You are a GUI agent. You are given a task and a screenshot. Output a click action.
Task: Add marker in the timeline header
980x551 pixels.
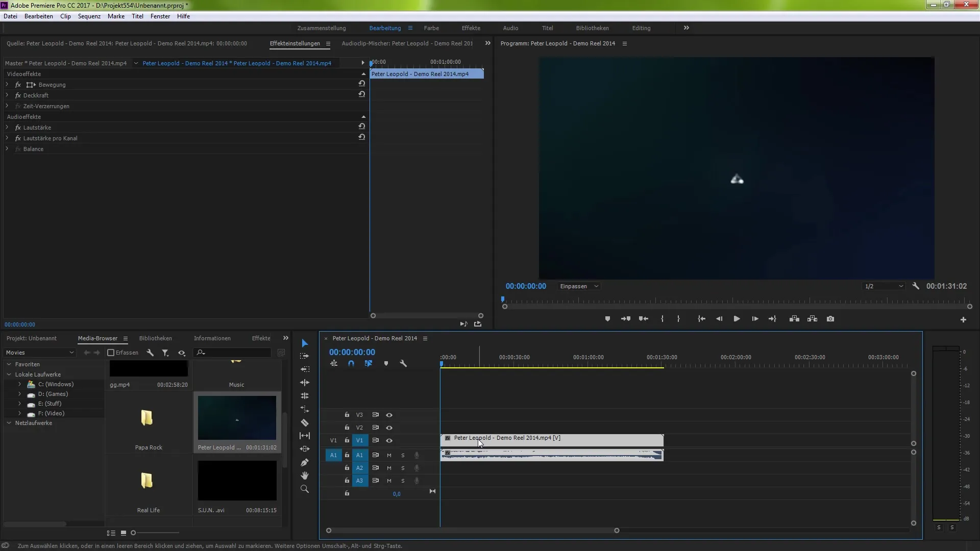click(x=386, y=364)
